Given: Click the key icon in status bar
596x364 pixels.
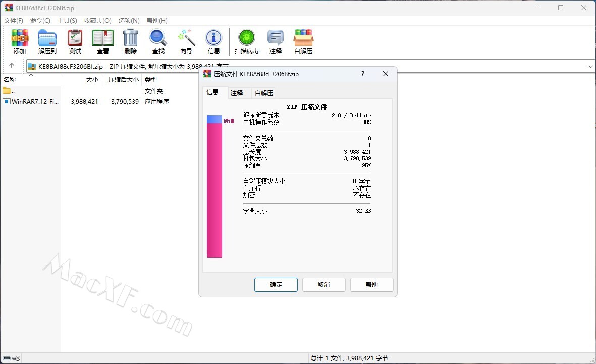Looking at the screenshot, I should tap(16, 358).
